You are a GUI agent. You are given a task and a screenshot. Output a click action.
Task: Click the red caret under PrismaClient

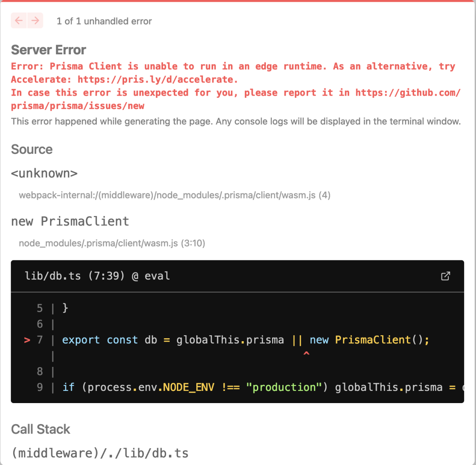tap(307, 354)
